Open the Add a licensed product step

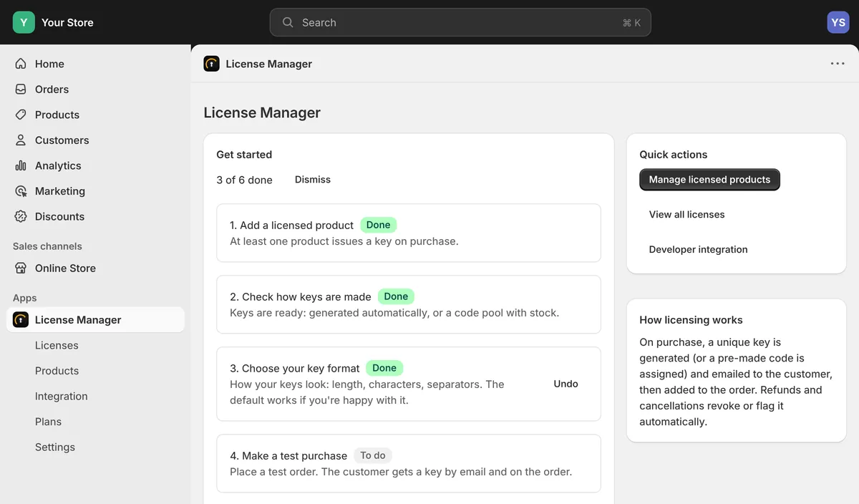point(409,233)
